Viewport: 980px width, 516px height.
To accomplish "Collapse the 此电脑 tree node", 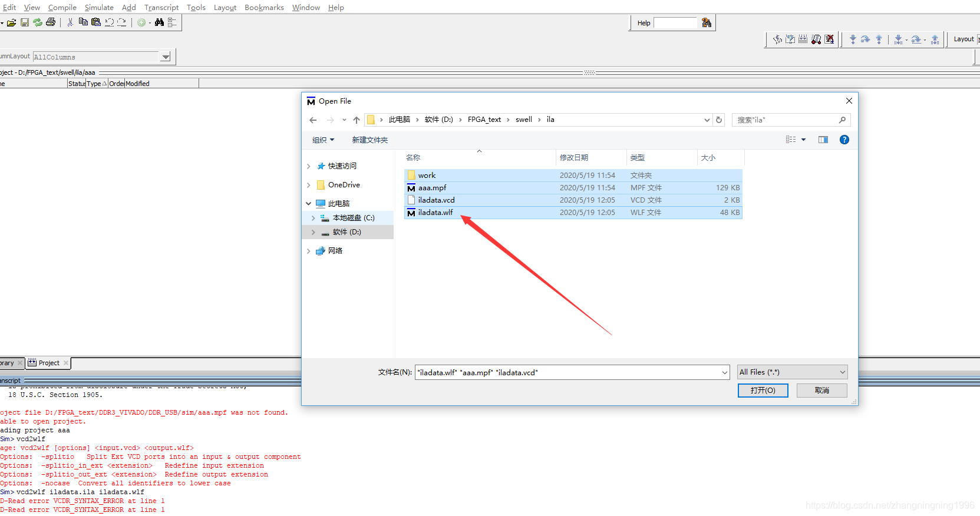I will (x=309, y=204).
